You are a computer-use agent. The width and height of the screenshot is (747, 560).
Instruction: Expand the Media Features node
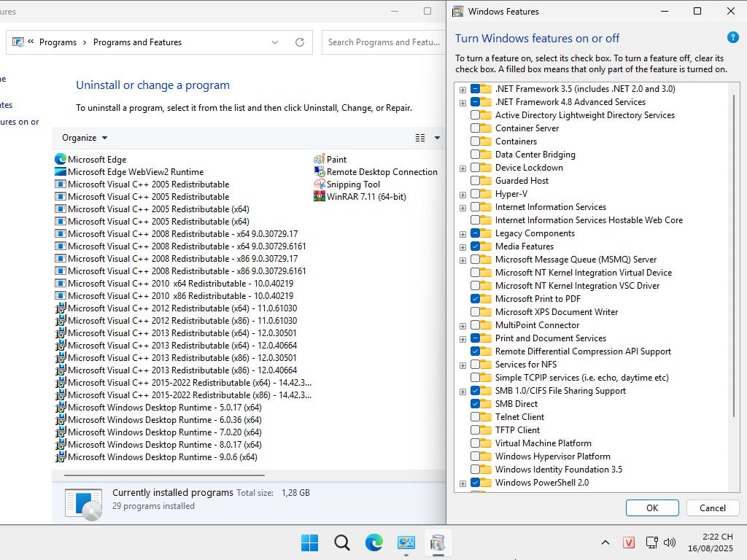pos(462,246)
